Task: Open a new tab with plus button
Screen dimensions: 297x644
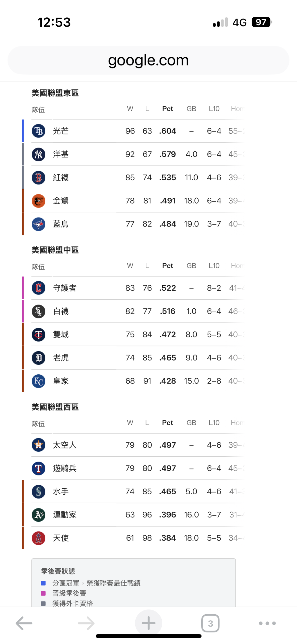Action: point(148,623)
